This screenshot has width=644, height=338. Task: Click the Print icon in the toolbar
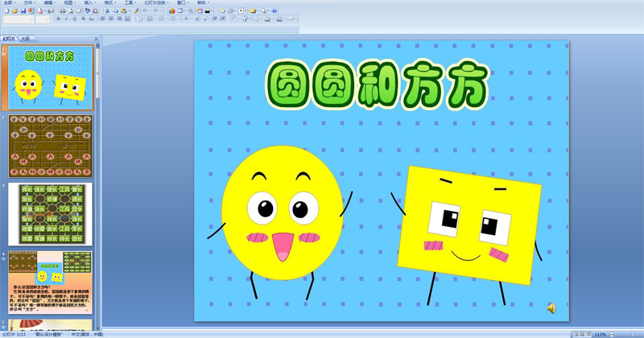[x=63, y=11]
